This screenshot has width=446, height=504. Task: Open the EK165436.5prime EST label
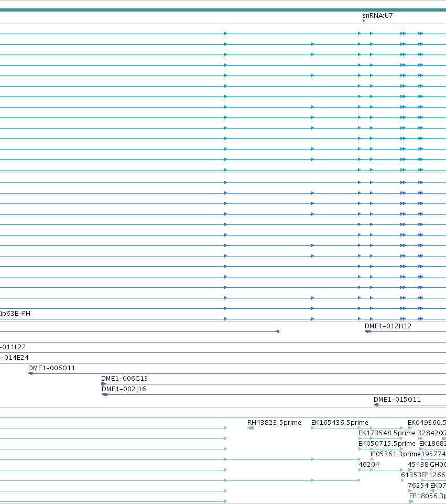(x=340, y=423)
